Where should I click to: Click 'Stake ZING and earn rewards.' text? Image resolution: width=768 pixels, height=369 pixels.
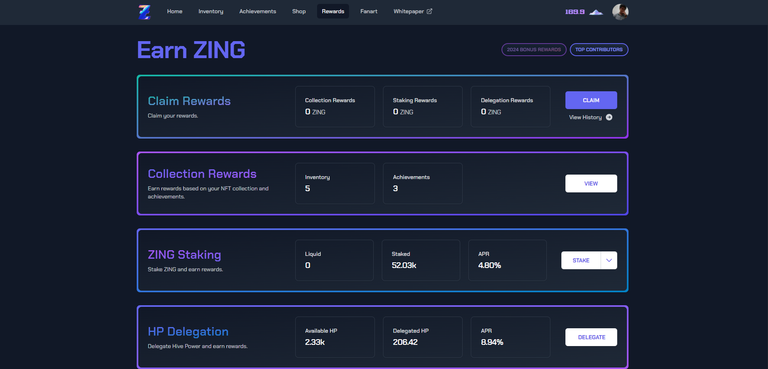185,270
